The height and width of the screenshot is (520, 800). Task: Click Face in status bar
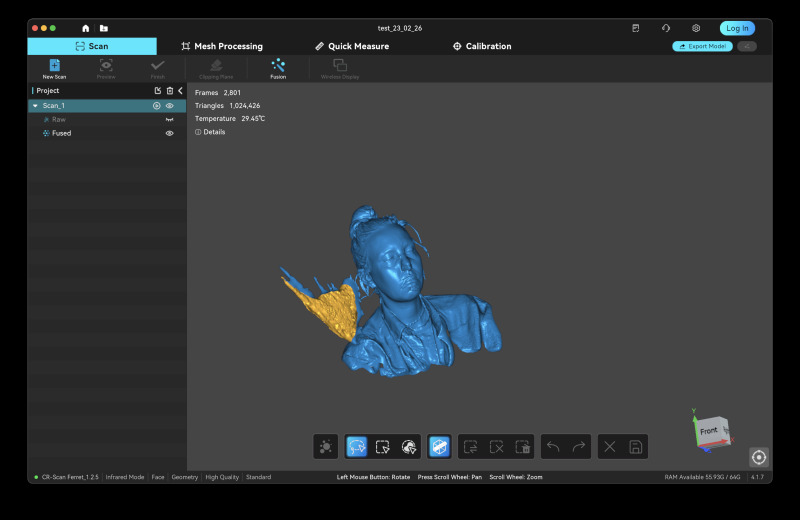point(158,477)
